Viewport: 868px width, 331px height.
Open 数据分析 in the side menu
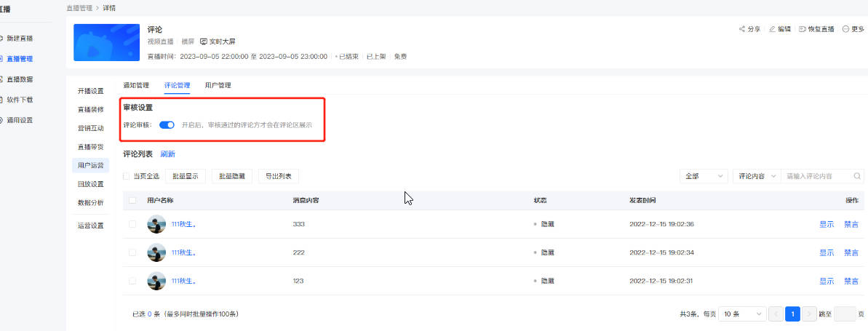(x=91, y=202)
